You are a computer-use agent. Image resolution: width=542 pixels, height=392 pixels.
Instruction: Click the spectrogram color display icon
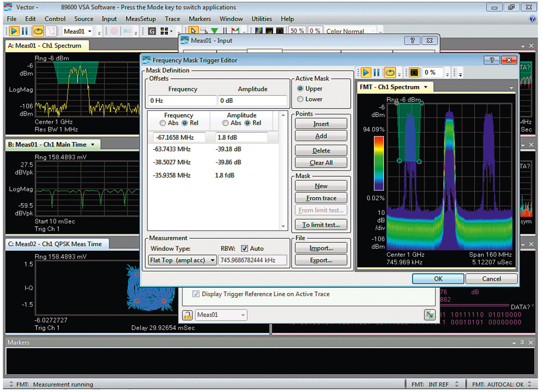click(x=259, y=31)
